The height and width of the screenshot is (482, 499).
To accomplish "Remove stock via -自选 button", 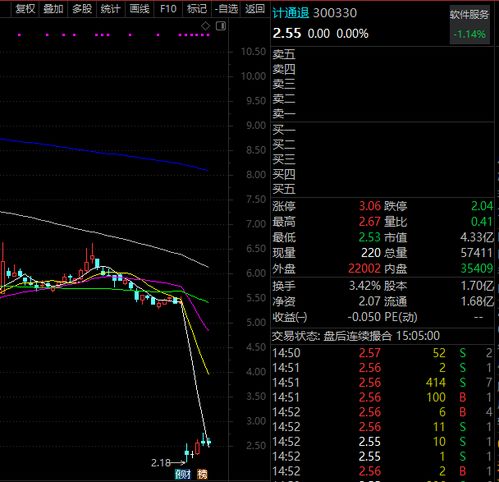I will tap(226, 9).
